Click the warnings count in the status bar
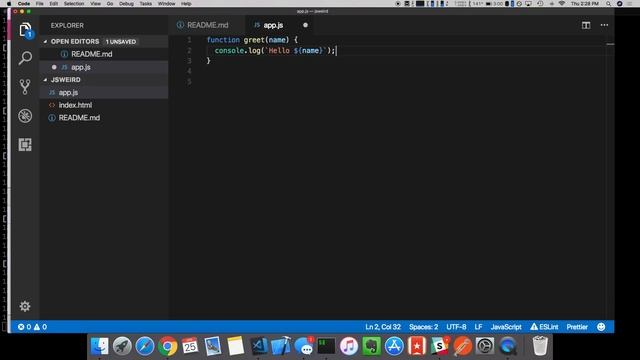Image resolution: width=640 pixels, height=360 pixels. (40, 327)
